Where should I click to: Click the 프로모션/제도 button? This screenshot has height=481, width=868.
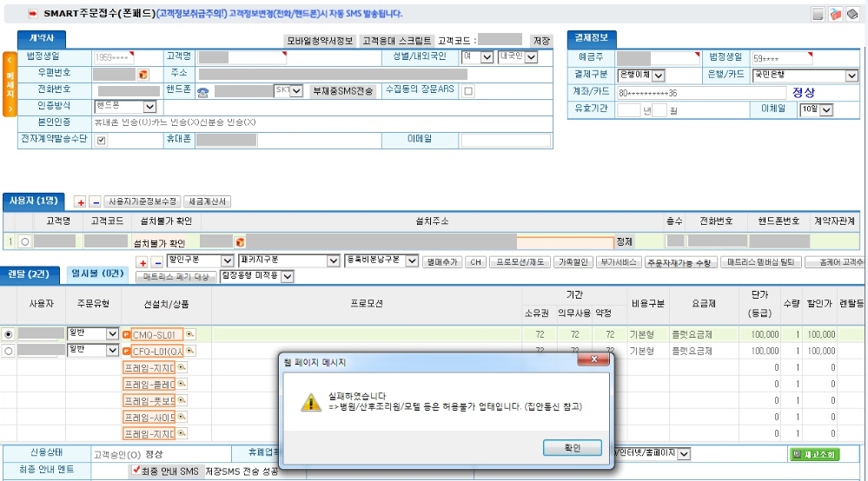[520, 262]
